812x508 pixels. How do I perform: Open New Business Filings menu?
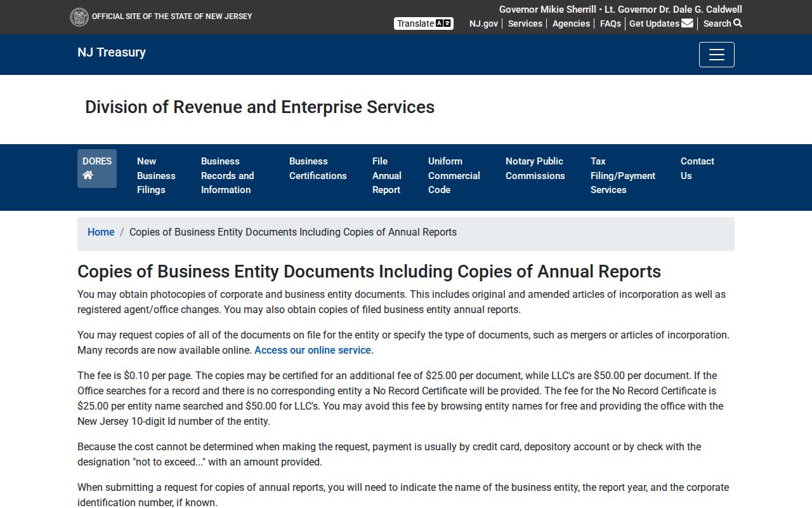pos(156,175)
